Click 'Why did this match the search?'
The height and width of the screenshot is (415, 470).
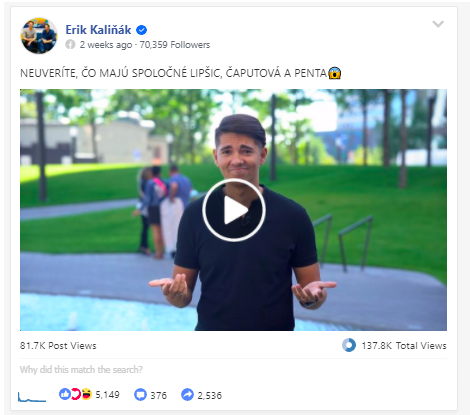pyautogui.click(x=81, y=369)
